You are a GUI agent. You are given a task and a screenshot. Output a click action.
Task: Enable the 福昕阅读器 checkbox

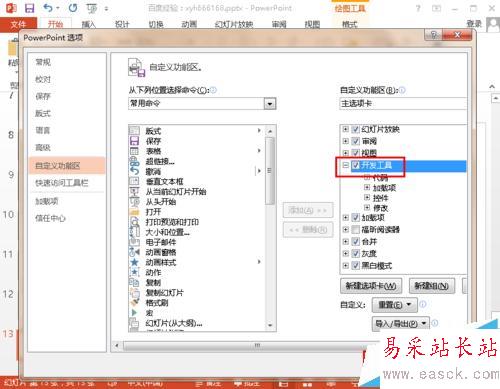[356, 229]
